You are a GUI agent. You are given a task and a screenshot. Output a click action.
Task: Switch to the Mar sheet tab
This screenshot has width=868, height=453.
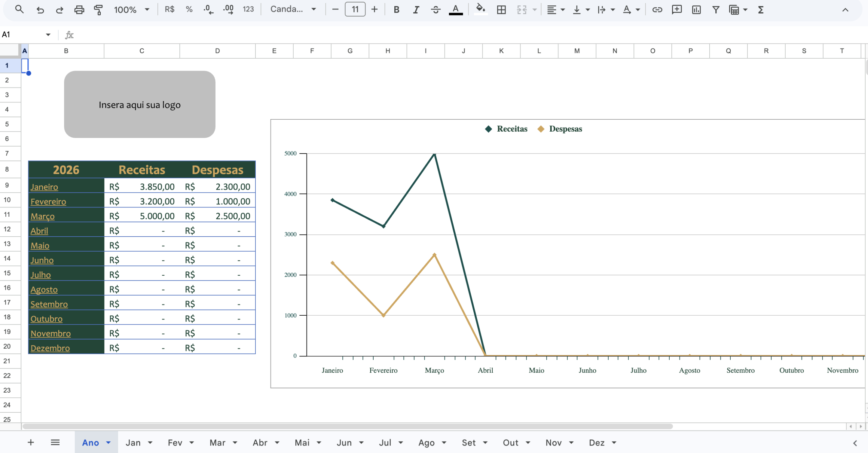[217, 442]
